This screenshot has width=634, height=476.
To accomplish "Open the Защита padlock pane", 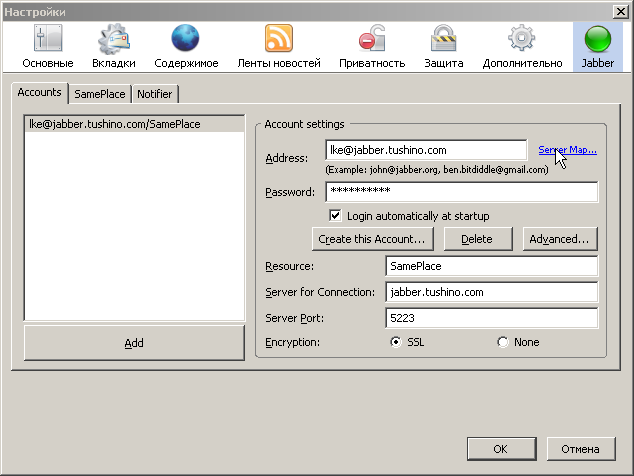I will 444,47.
